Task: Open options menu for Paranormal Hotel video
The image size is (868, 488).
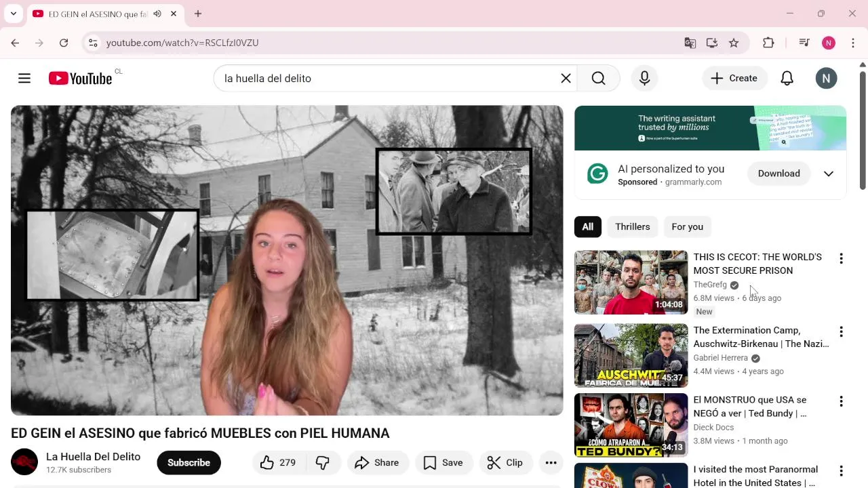Action: pyautogui.click(x=841, y=470)
